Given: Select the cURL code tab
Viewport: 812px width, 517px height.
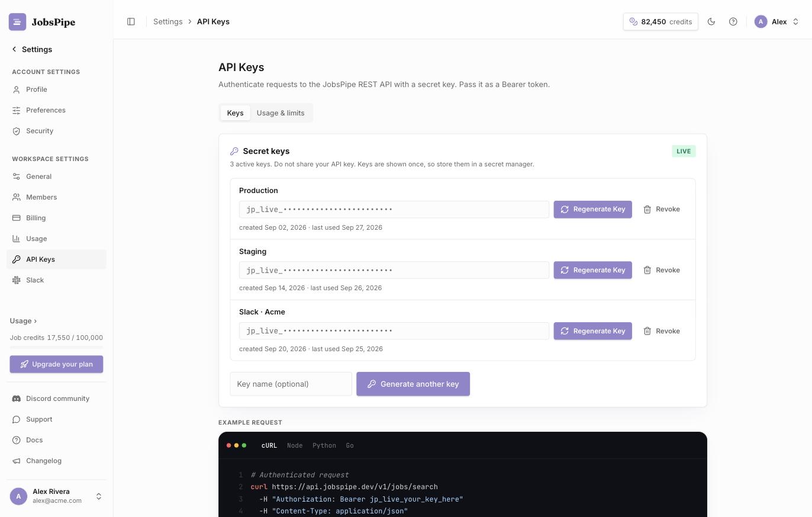Looking at the screenshot, I should 269,445.
